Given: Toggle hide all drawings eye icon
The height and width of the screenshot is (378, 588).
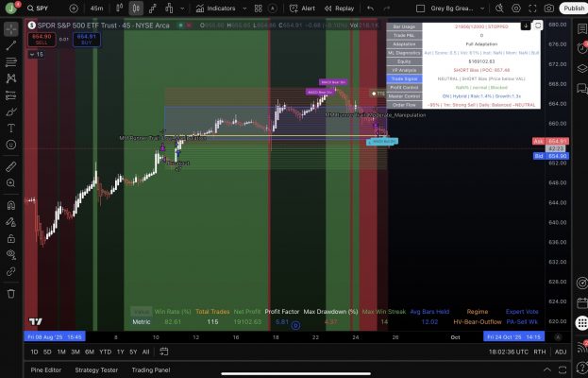Looking at the screenshot, I should (x=11, y=254).
